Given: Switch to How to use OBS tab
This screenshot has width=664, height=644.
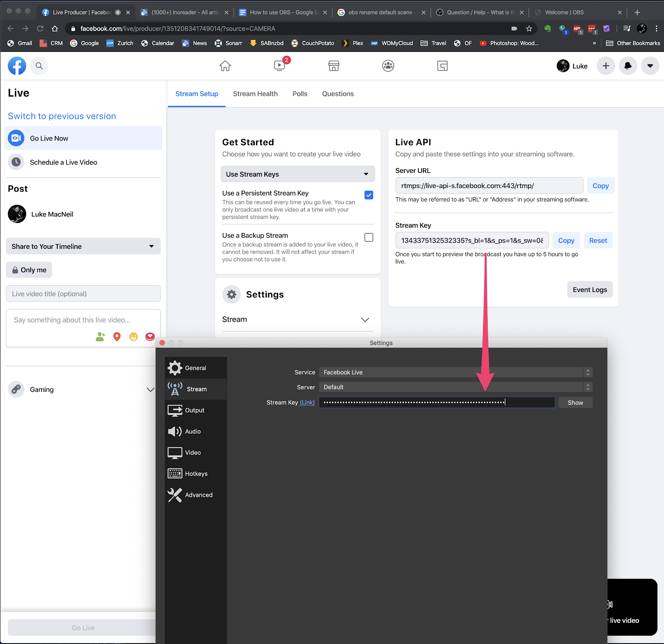Looking at the screenshot, I should (x=283, y=12).
